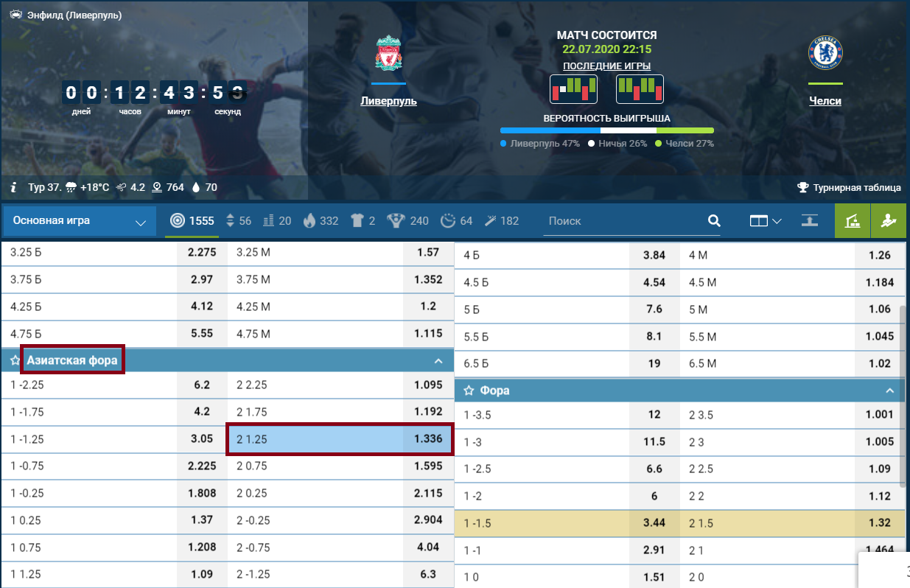
Task: Select the fire icon filter with 332
Action: click(x=321, y=221)
